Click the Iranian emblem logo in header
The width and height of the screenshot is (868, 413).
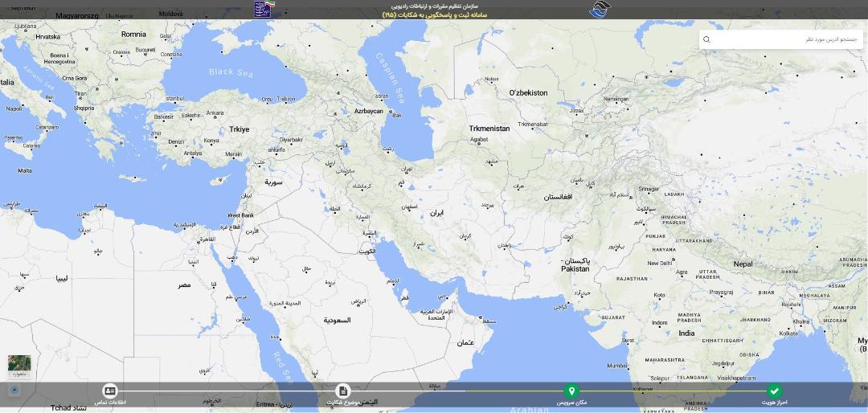pos(264,9)
